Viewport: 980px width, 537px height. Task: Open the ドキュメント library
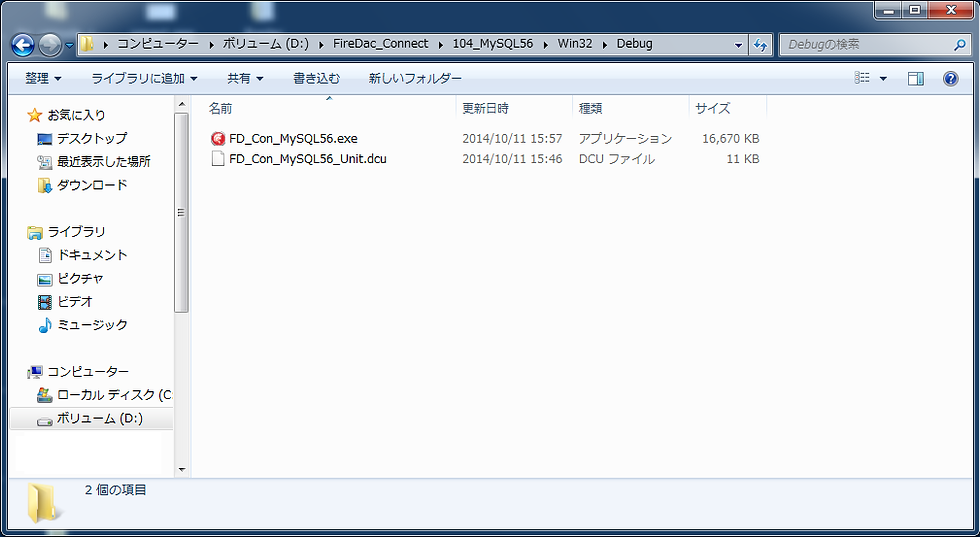point(92,255)
